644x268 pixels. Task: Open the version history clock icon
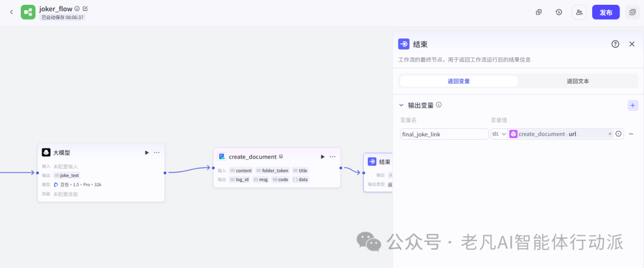pos(559,13)
